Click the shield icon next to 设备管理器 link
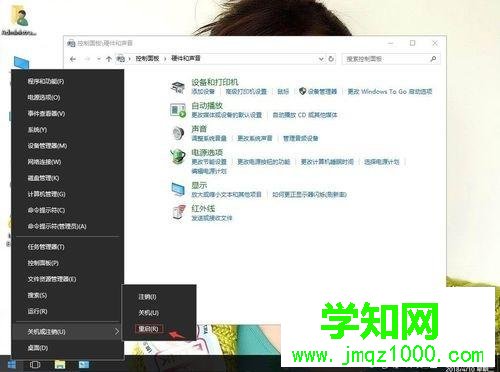 click(302, 91)
